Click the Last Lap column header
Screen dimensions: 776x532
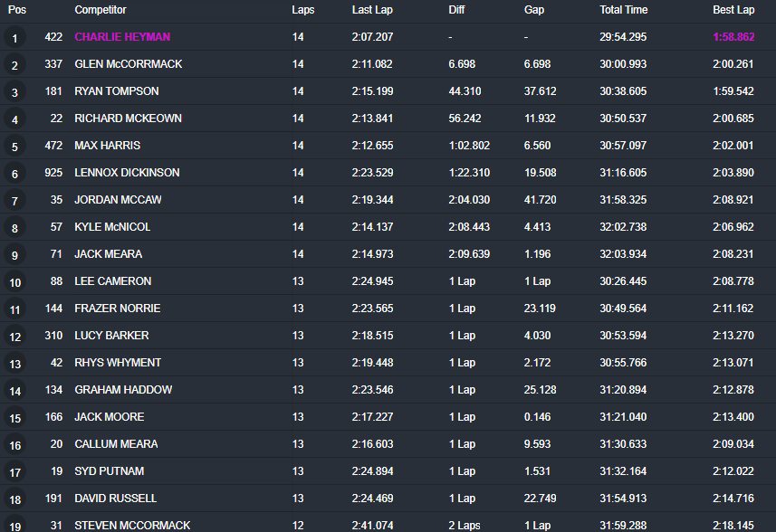[x=372, y=10]
